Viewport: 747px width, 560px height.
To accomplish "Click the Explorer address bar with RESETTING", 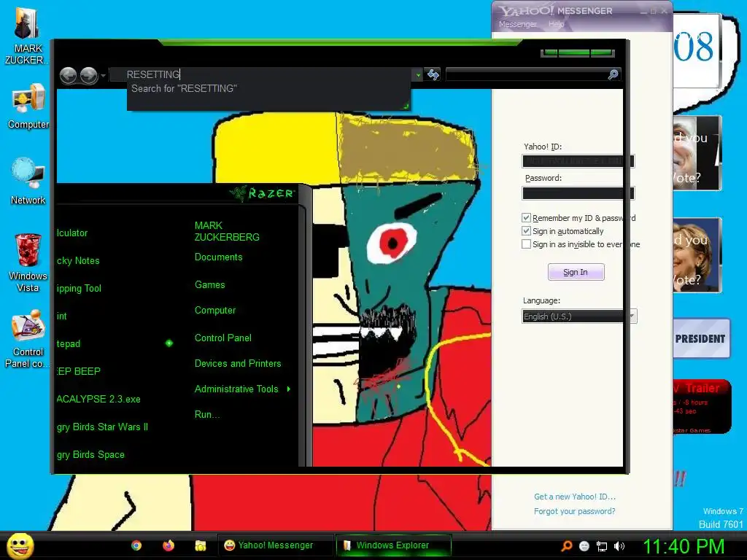I will click(261, 74).
